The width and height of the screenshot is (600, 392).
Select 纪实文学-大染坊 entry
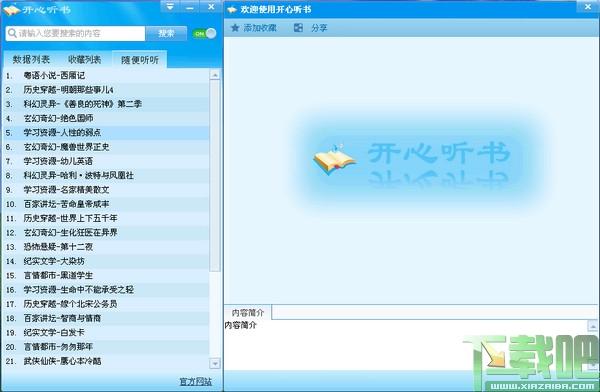click(x=107, y=261)
